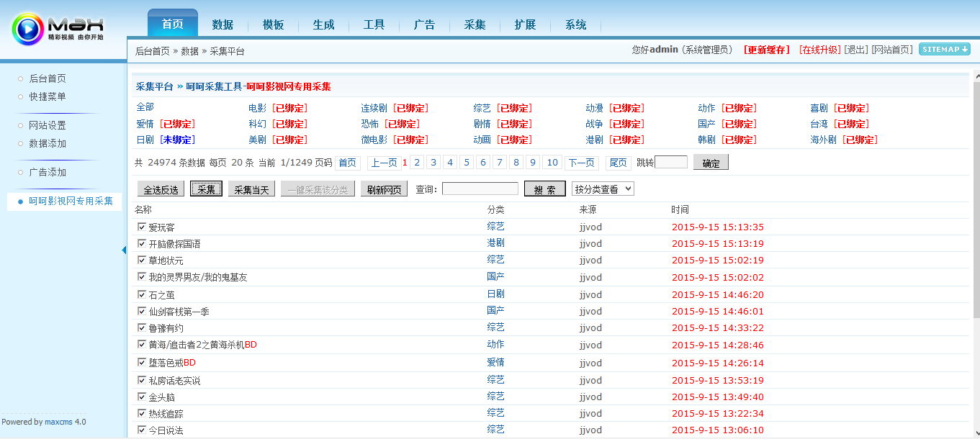This screenshot has height=439, width=980.
Task: Click 更新缓存 to refresh cache
Action: point(765,50)
